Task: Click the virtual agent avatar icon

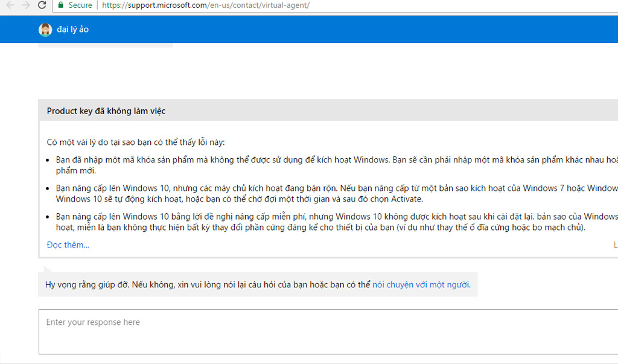Action: point(45,30)
